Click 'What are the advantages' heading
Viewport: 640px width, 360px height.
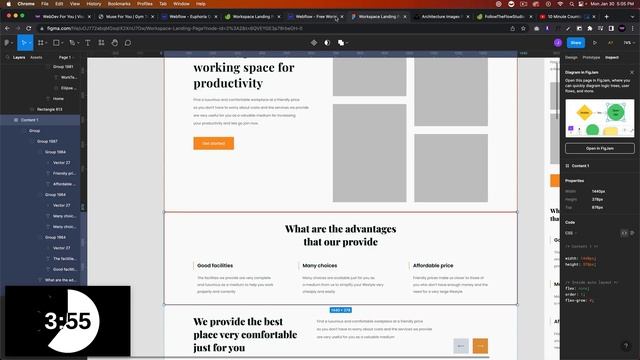coord(340,229)
